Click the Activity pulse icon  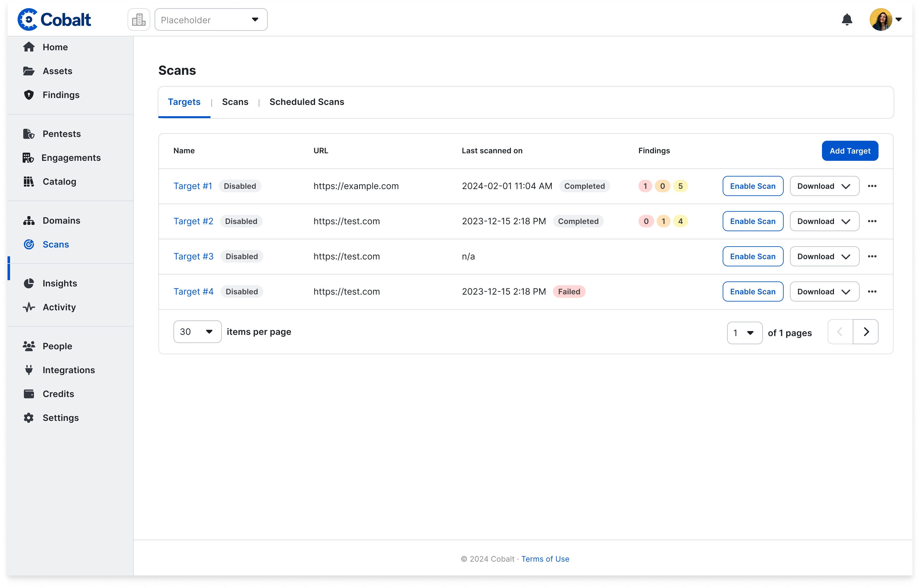29,307
